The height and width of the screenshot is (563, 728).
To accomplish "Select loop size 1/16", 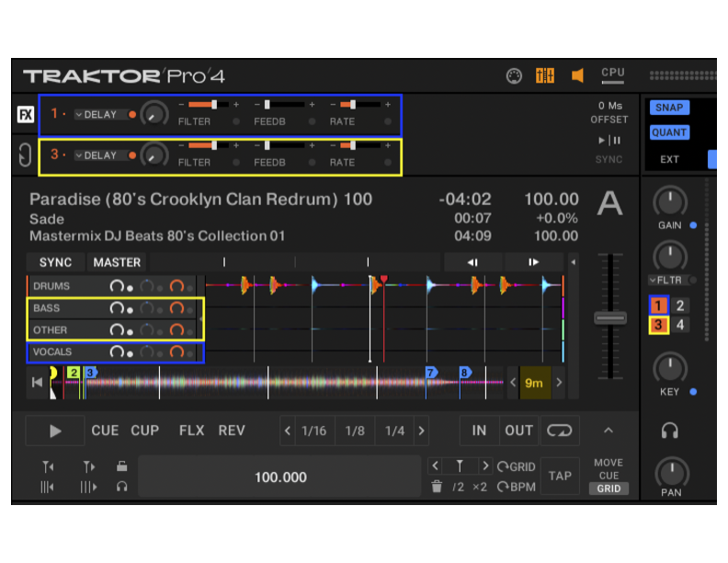I will coord(313,431).
